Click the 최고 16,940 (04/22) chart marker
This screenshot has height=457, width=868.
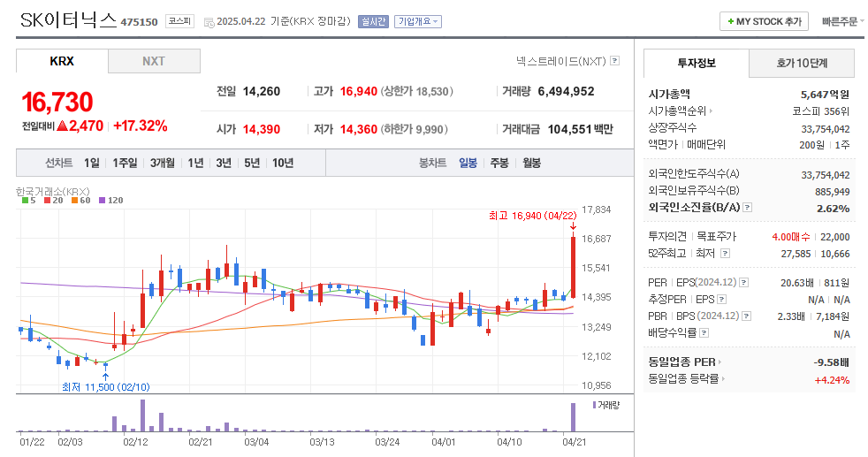tap(532, 216)
